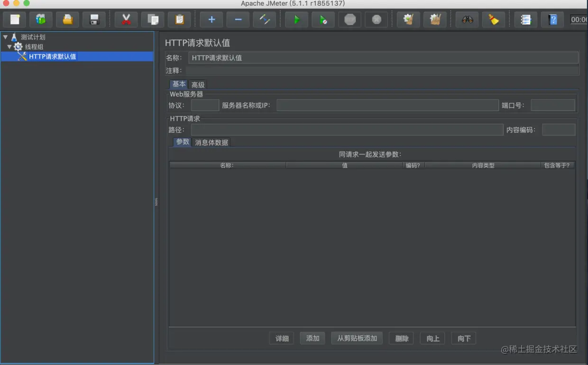Click the Paste clipboard icon
The image size is (588, 365).
click(179, 19)
